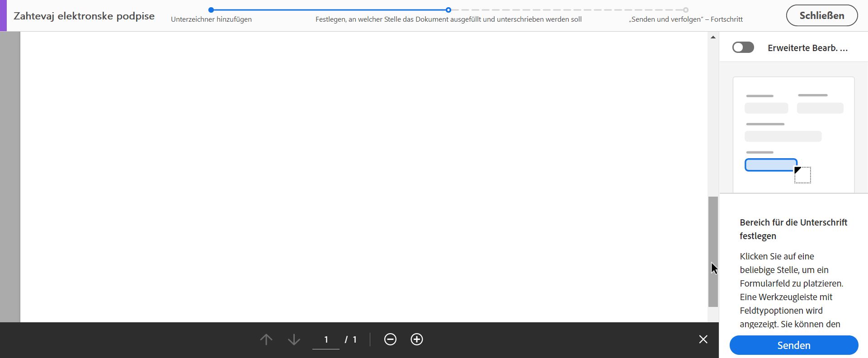Edit the current page number field
Viewport: 868px width, 358px height.
point(326,339)
